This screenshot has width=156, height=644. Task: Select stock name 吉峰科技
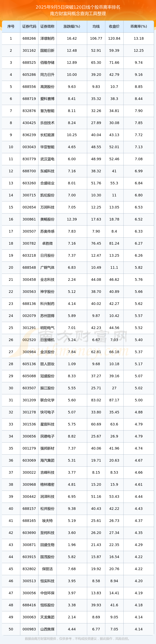[x=47, y=472]
